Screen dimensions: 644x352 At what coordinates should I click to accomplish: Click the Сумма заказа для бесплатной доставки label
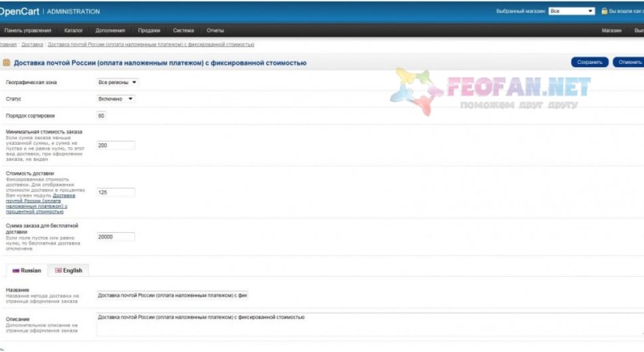42,229
